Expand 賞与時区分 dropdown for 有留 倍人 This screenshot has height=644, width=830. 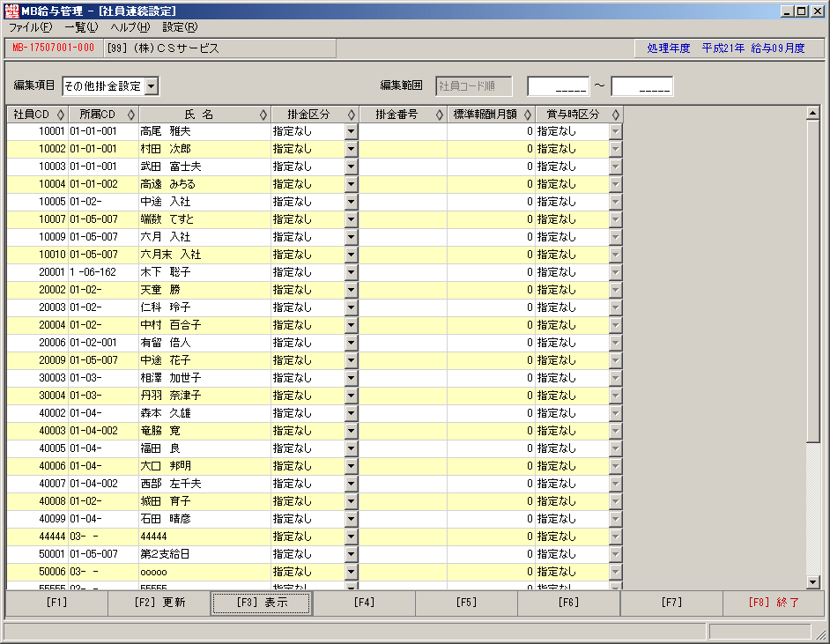coord(615,343)
